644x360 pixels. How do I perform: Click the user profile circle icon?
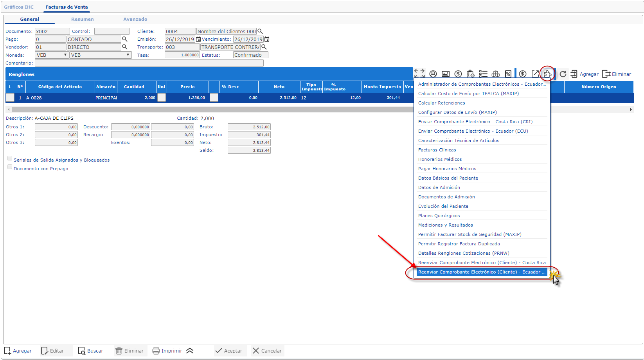coord(433,74)
